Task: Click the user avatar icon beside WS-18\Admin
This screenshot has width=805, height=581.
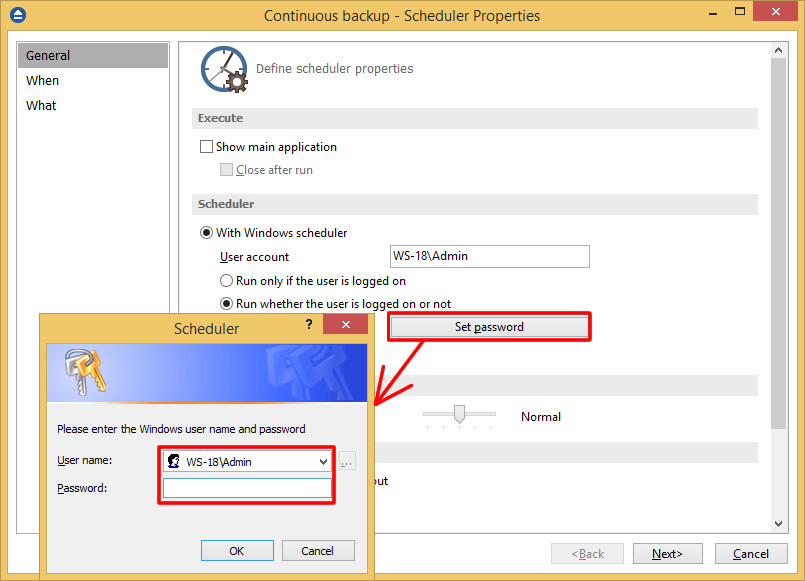Action: coord(174,462)
